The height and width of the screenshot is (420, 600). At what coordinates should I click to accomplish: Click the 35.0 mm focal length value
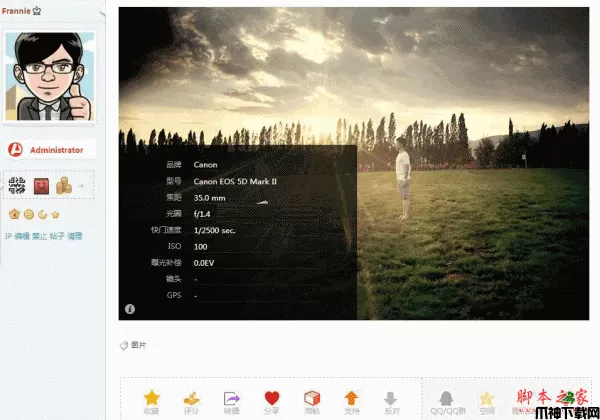209,198
